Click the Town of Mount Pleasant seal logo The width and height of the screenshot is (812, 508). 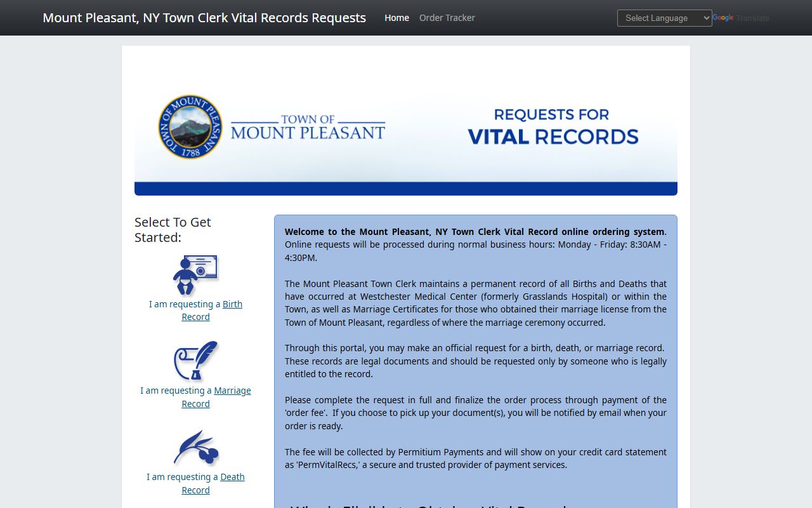coord(190,127)
